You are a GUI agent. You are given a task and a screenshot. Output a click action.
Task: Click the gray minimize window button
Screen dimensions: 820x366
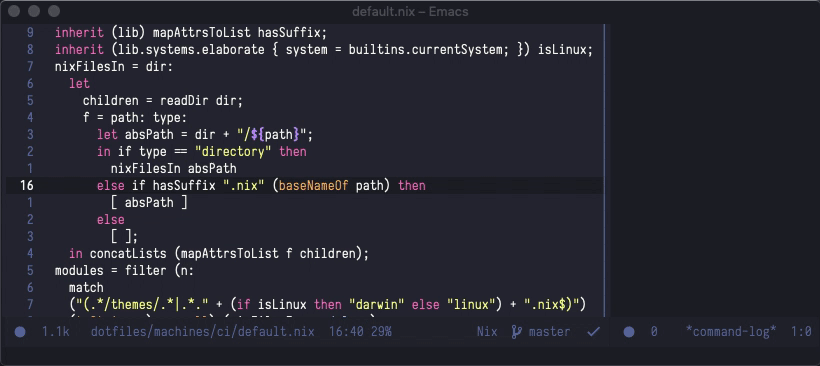[x=34, y=11]
